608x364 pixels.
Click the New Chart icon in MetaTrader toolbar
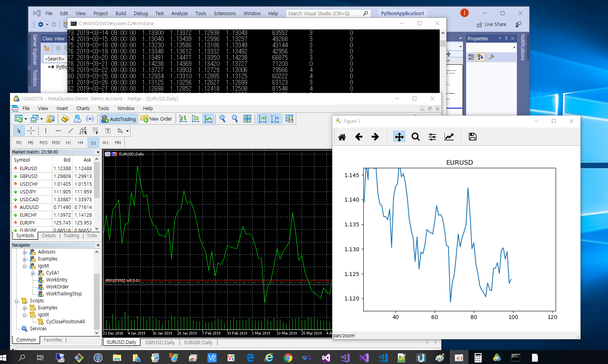pos(18,119)
